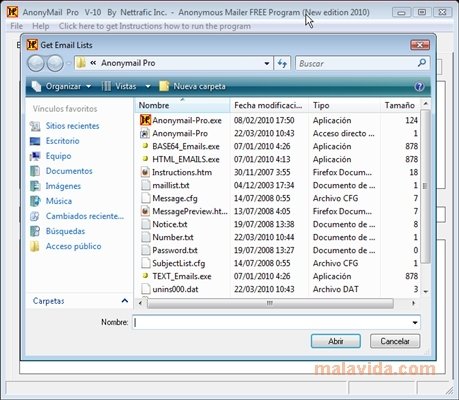Open the Vistas dropdown arrow
Image resolution: width=459 pixels, height=400 pixels.
click(148, 86)
